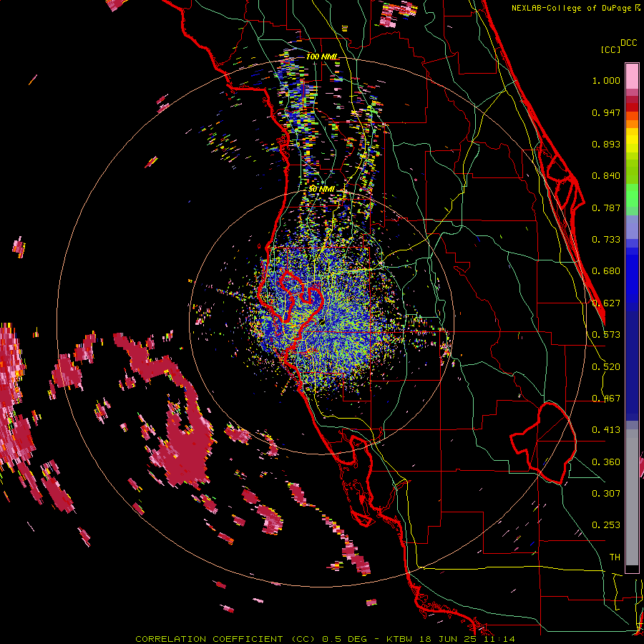Click the [CC] units label
The height and width of the screenshot is (644, 644).
[610, 49]
